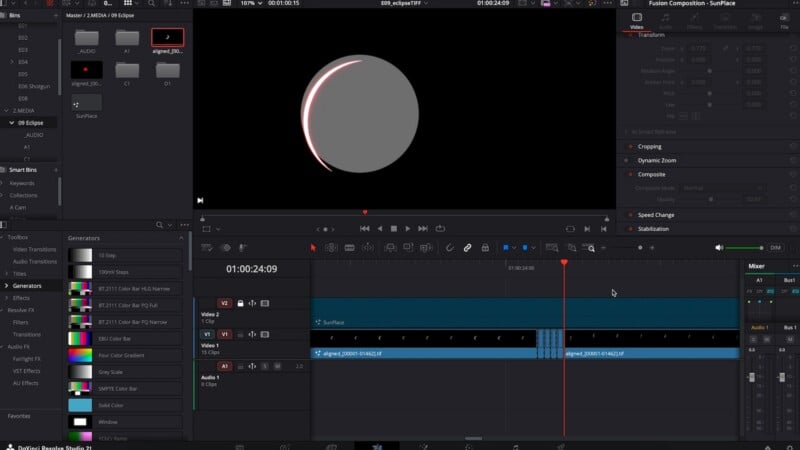This screenshot has width=800, height=450.
Task: Select the SunPlace Fusion clip on V2 track
Action: pyautogui.click(x=525, y=313)
